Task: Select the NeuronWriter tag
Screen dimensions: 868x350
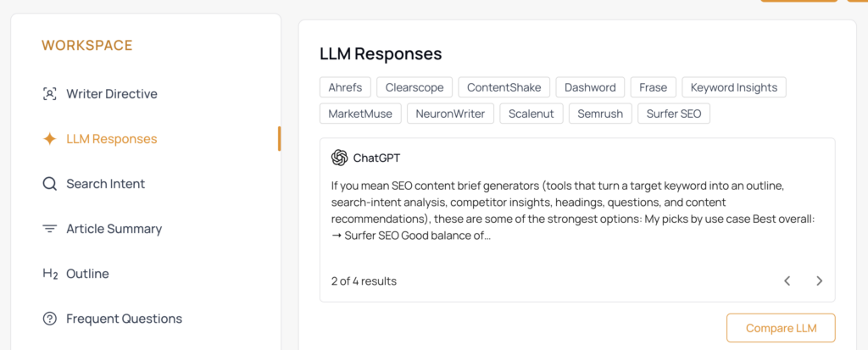Action: [451, 114]
